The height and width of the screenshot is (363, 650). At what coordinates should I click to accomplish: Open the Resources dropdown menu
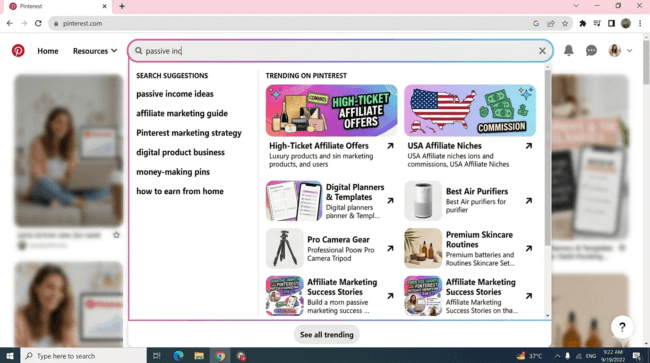click(x=95, y=51)
